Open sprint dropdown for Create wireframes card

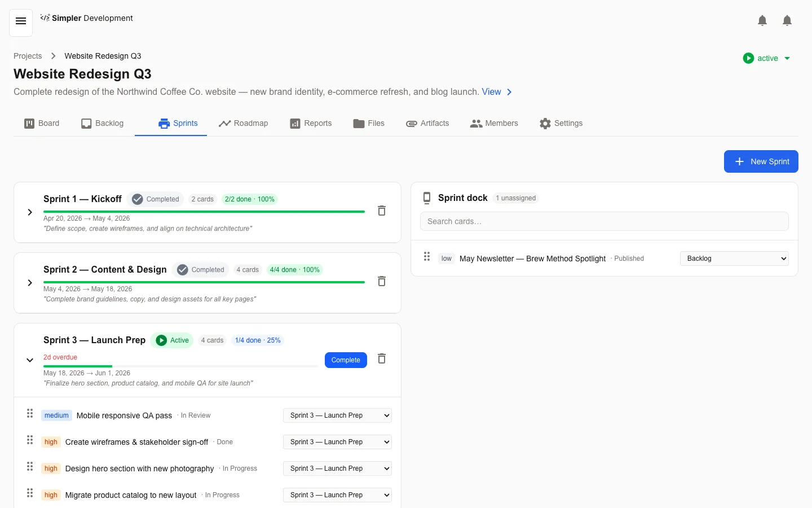(x=337, y=442)
